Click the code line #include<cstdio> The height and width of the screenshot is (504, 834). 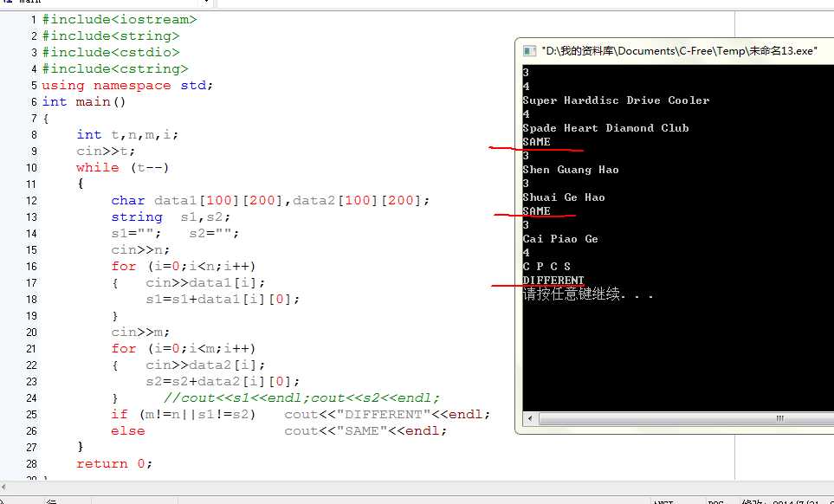pos(111,53)
